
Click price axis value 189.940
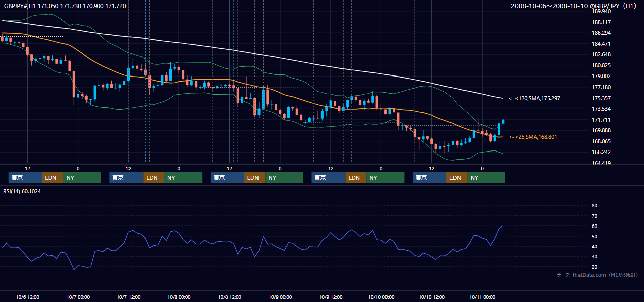click(602, 11)
